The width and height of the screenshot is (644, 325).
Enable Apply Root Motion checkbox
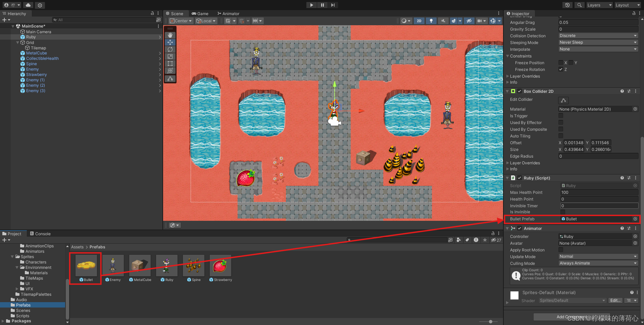click(x=561, y=250)
